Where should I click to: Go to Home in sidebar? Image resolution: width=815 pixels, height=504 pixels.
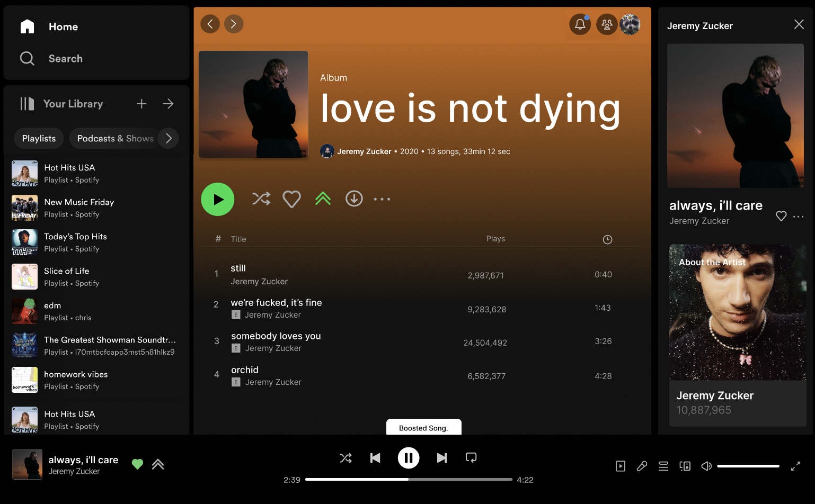point(49,26)
